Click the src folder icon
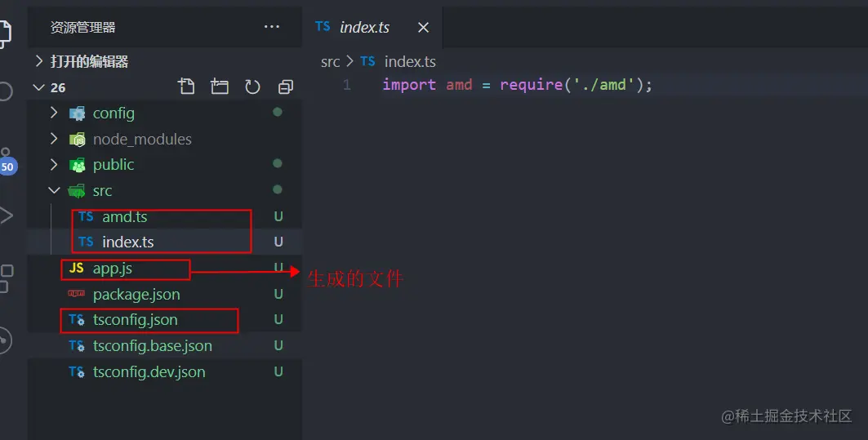The height and width of the screenshot is (440, 868). tap(77, 191)
